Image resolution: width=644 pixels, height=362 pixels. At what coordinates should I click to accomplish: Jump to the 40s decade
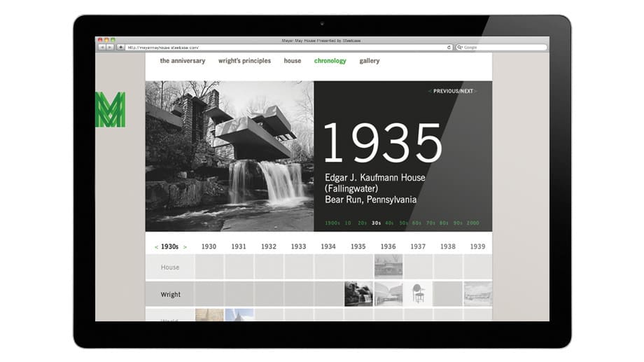[x=389, y=223]
